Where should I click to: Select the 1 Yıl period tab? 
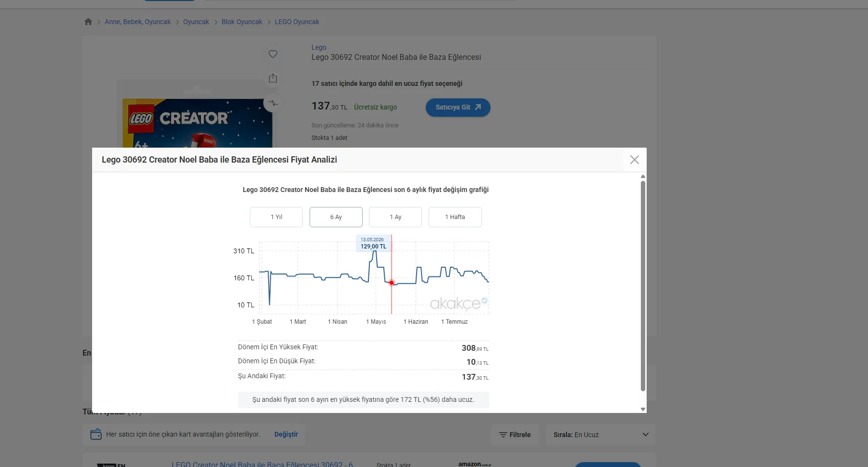pyautogui.click(x=276, y=217)
